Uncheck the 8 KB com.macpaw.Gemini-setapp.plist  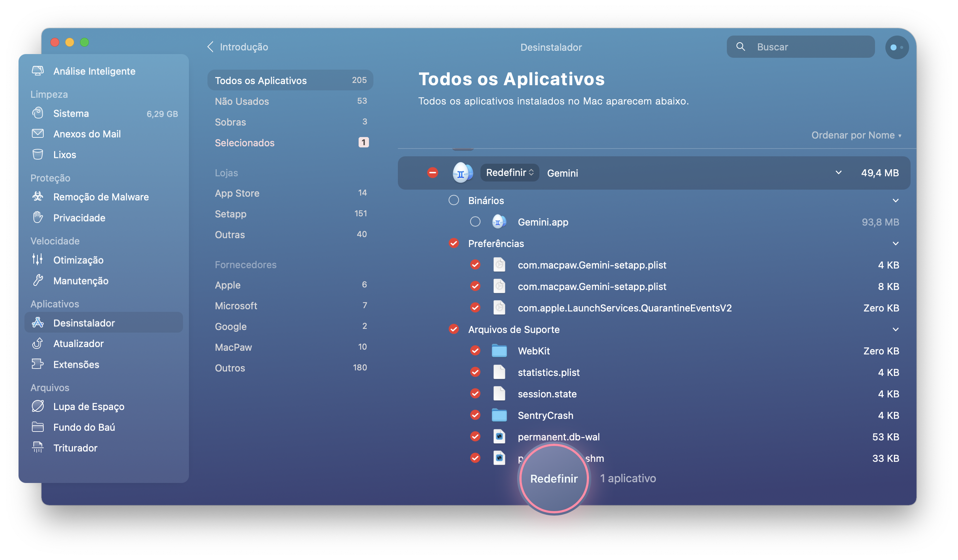pos(475,286)
